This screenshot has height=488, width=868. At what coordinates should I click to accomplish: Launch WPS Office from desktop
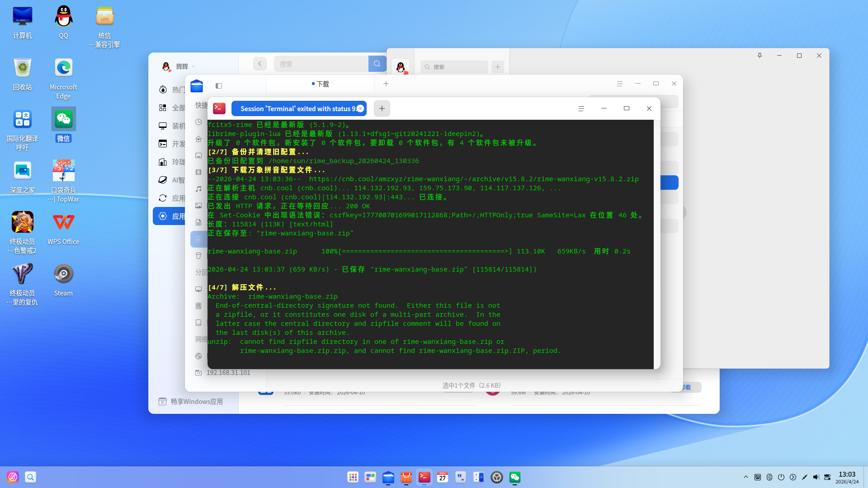(x=63, y=229)
